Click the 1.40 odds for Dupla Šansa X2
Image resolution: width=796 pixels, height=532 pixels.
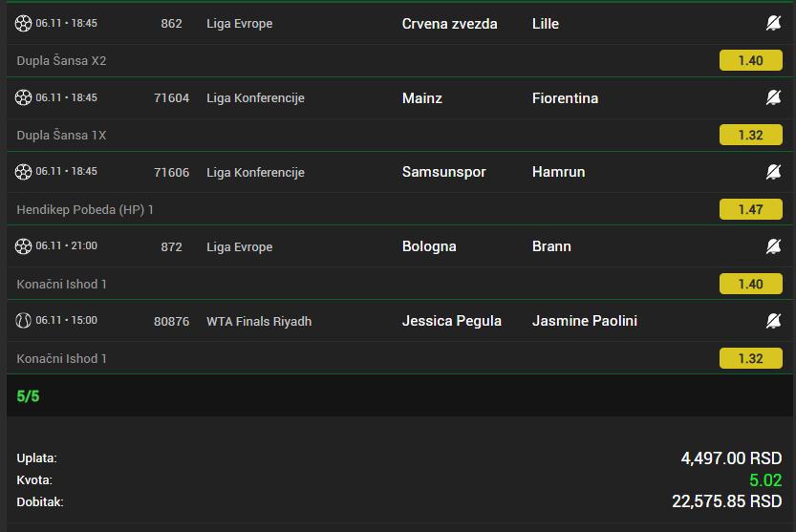[750, 60]
